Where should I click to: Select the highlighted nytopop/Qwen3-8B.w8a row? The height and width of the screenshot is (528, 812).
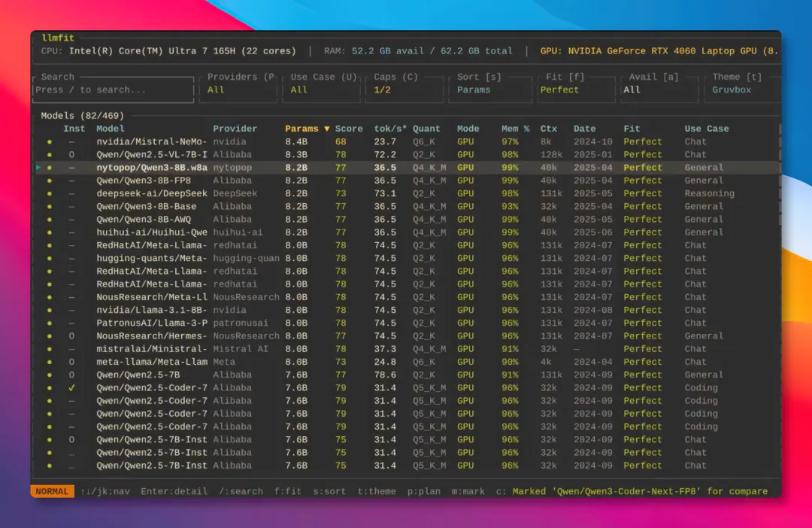407,168
